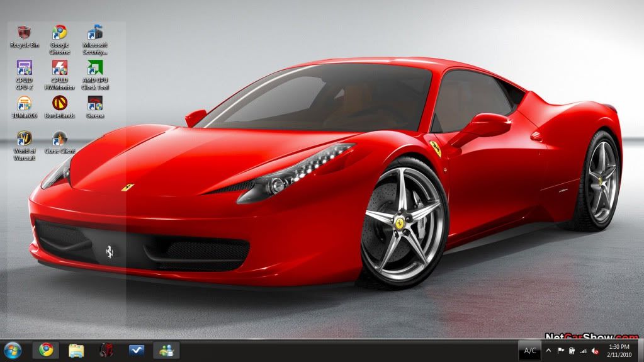Click the muted volume speaker icon
The image size is (644, 362).
pos(595,351)
